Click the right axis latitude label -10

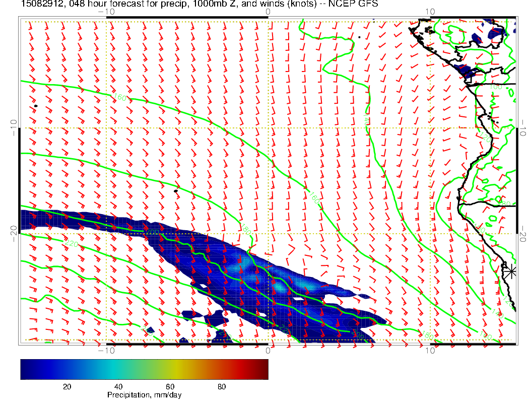click(x=522, y=127)
